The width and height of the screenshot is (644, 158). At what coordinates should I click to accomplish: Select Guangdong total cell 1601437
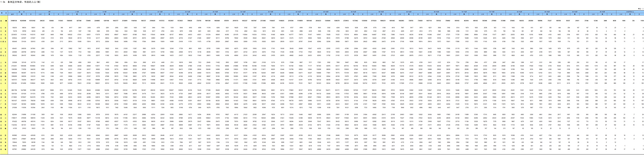(14, 100)
